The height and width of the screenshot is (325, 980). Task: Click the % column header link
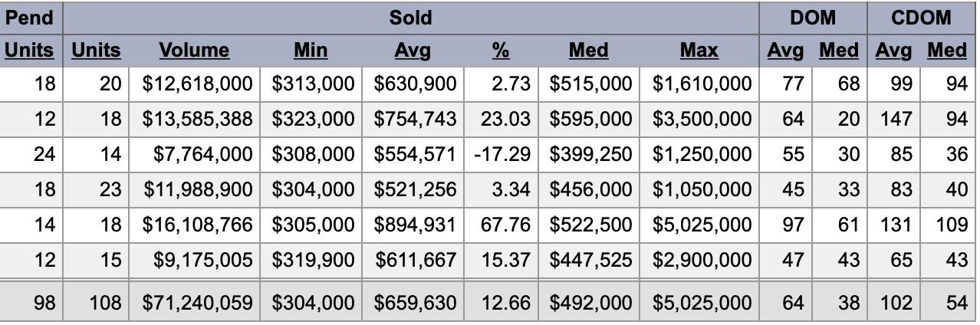(501, 51)
